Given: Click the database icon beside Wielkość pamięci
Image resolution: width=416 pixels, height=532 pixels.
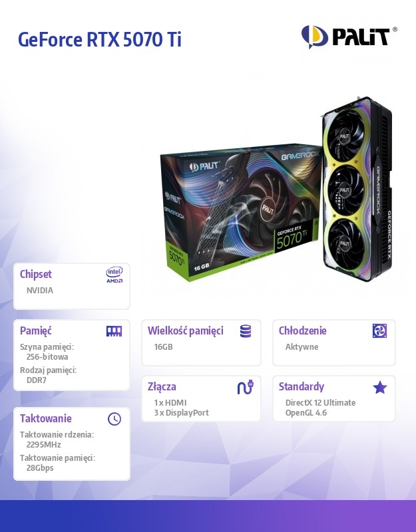Looking at the screenshot, I should click(x=246, y=331).
